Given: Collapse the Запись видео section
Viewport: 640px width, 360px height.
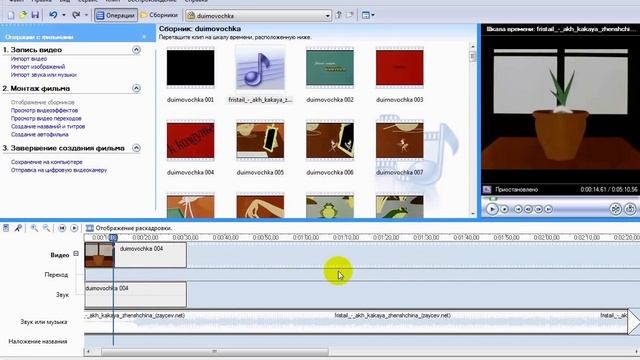Looking at the screenshot, I should [136, 50].
